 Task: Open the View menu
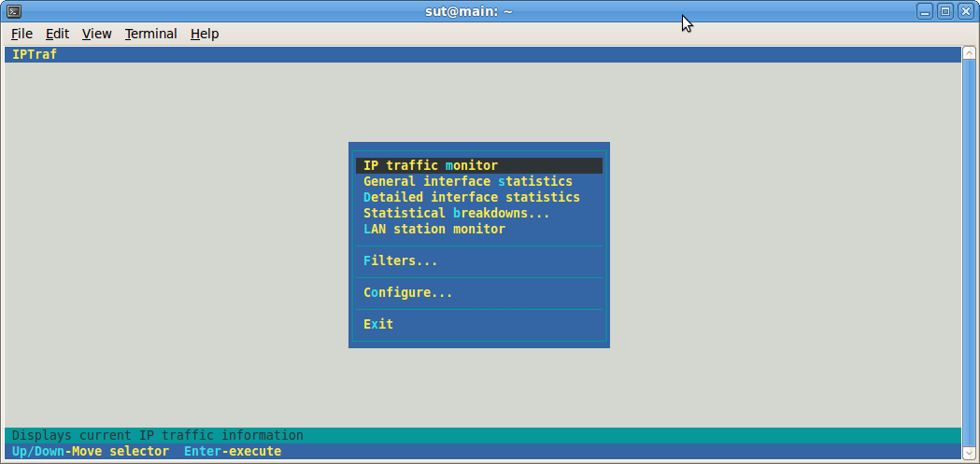click(97, 34)
